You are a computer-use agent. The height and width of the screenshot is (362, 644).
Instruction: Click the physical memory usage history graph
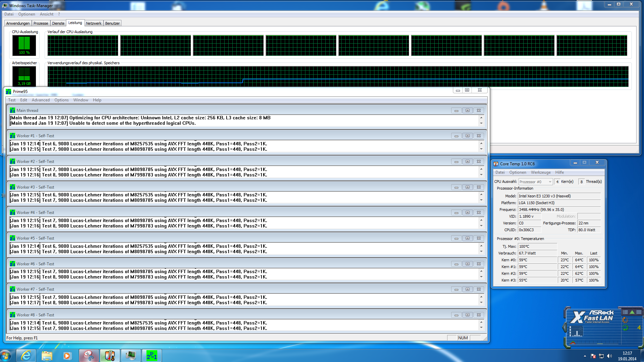tap(338, 77)
